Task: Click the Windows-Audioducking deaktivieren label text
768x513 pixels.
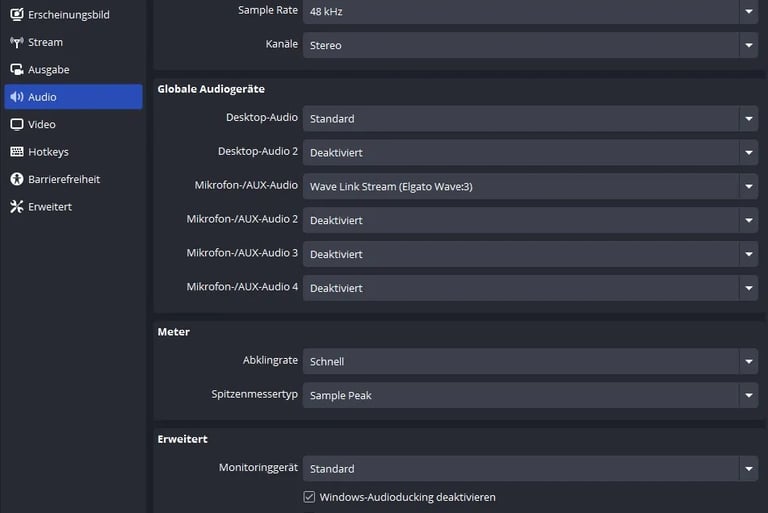Action: pyautogui.click(x=408, y=497)
